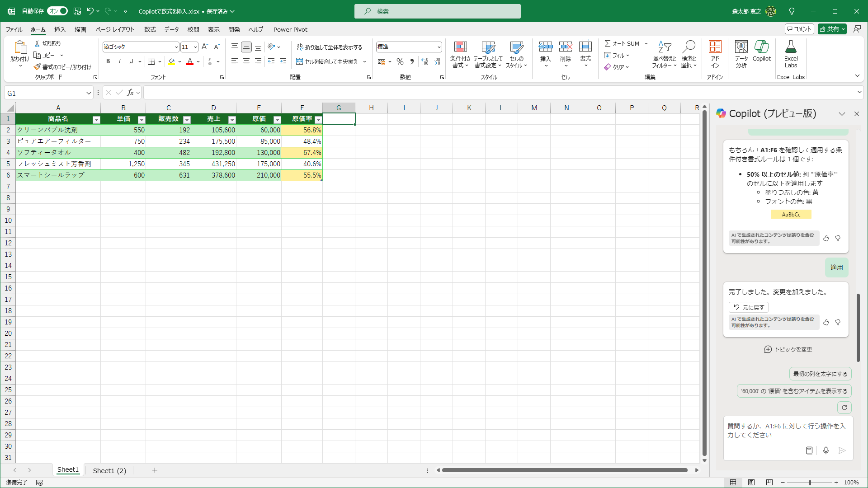Click the 最初の列を太字にする suggestion
The height and width of the screenshot is (488, 868).
click(x=820, y=374)
